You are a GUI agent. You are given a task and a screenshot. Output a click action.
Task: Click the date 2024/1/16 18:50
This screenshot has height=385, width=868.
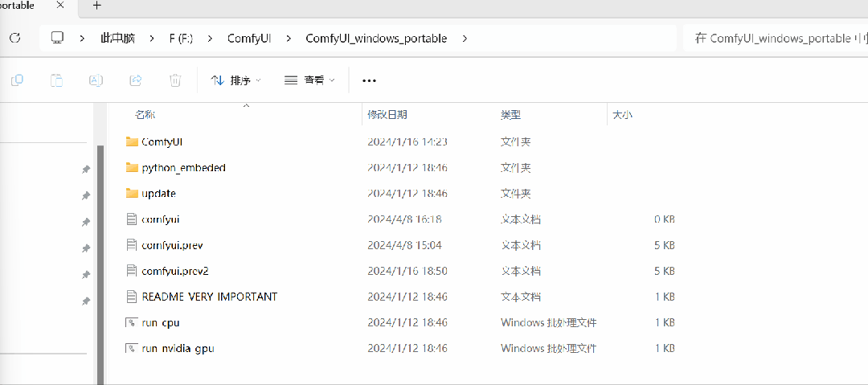coord(407,271)
